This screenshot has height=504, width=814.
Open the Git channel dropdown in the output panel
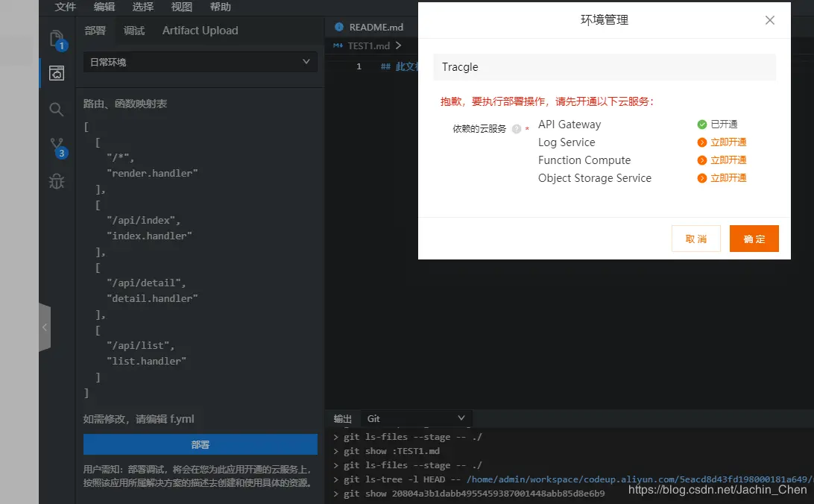tap(416, 418)
